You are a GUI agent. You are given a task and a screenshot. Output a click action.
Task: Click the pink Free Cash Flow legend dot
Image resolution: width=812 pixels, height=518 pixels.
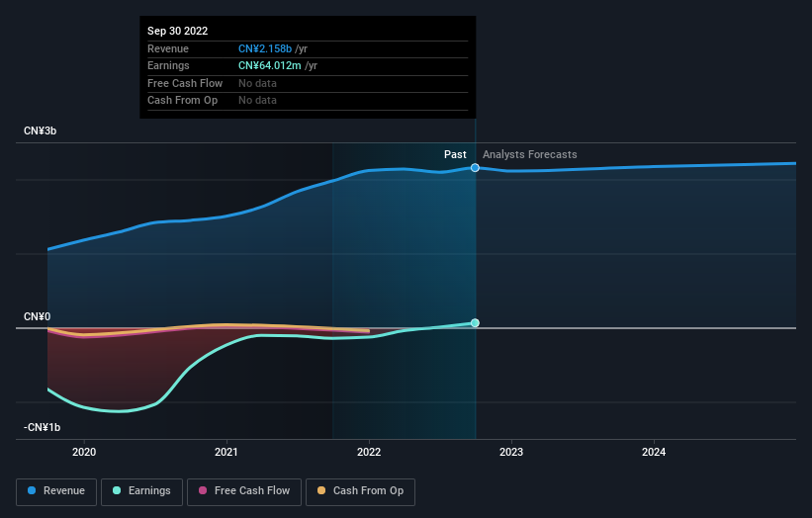coord(203,490)
